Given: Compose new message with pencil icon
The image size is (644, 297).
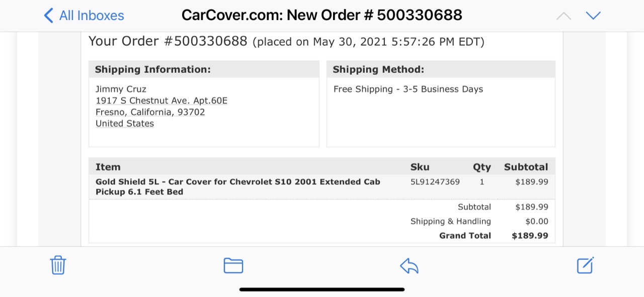Looking at the screenshot, I should pyautogui.click(x=585, y=265).
